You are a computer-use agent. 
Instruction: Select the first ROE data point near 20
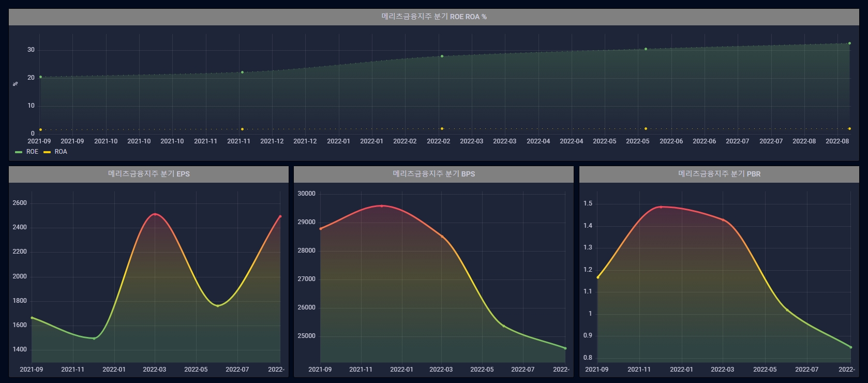pos(40,77)
